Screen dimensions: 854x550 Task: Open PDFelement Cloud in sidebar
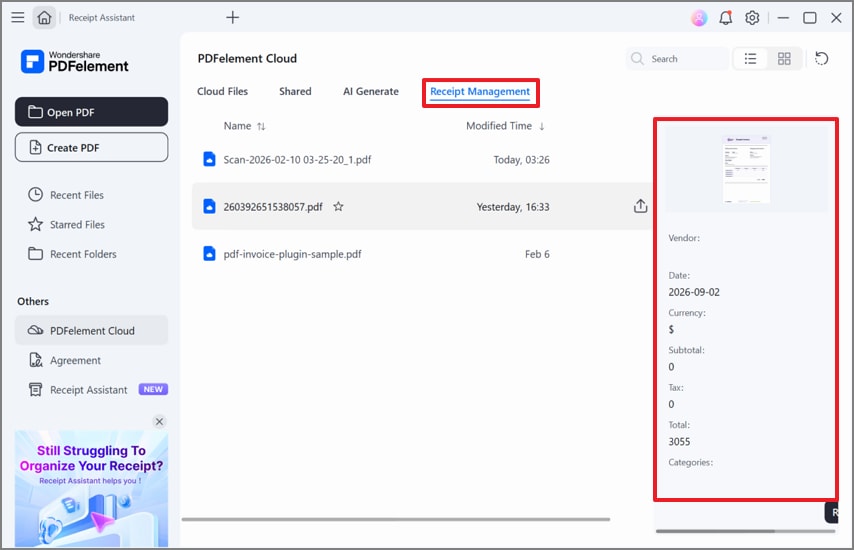click(x=92, y=331)
